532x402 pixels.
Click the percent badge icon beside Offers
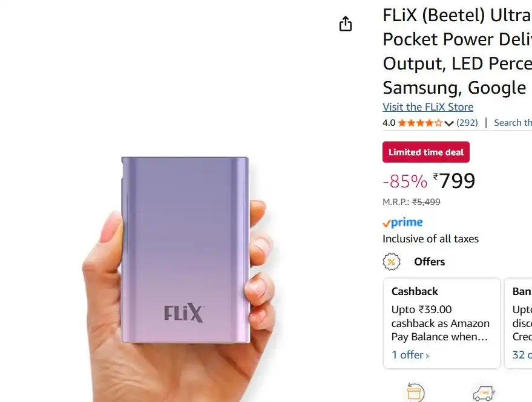(392, 261)
